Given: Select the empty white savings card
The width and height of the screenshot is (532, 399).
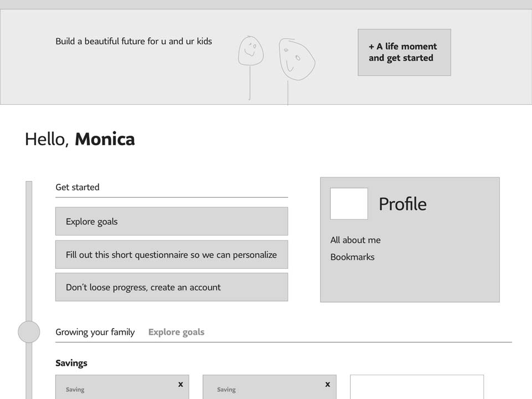Looking at the screenshot, I should tap(417, 387).
